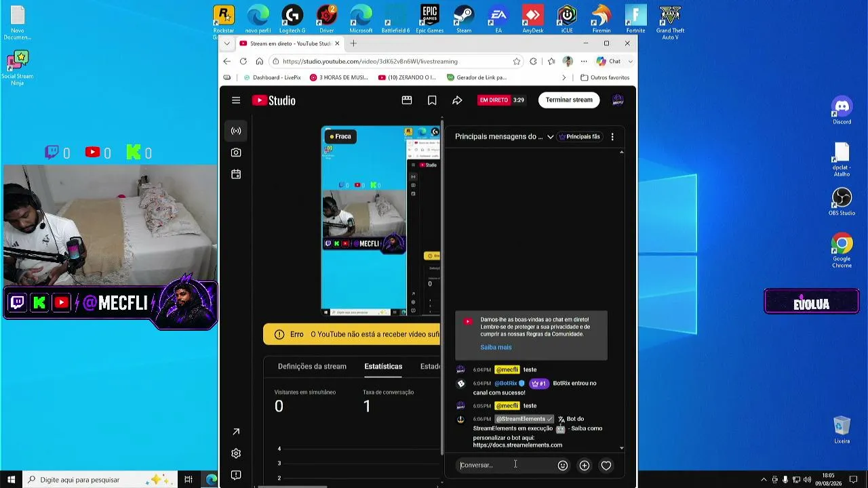Click the horizontal scrollbar under statistics

(292, 486)
